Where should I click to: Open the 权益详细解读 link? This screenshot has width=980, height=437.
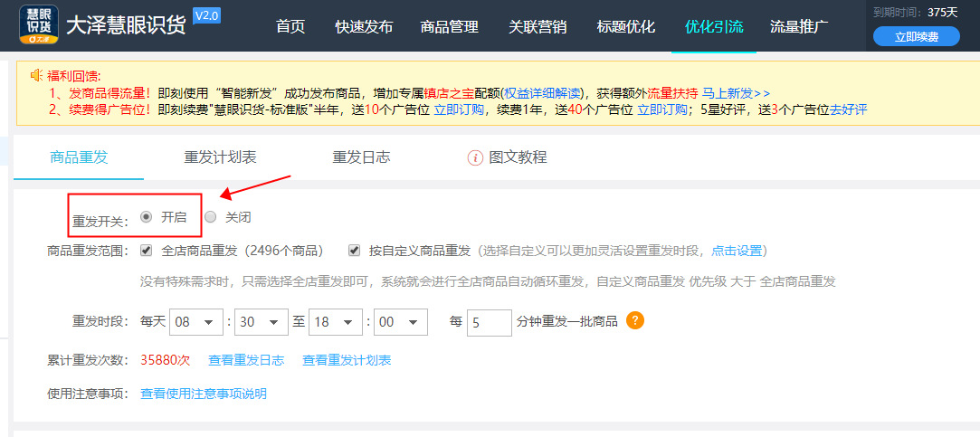543,93
